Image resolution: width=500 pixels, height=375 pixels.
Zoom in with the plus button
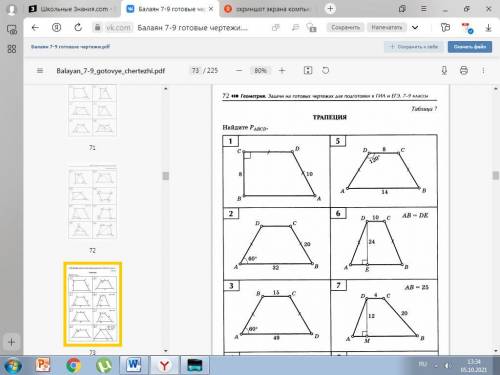pos(282,71)
